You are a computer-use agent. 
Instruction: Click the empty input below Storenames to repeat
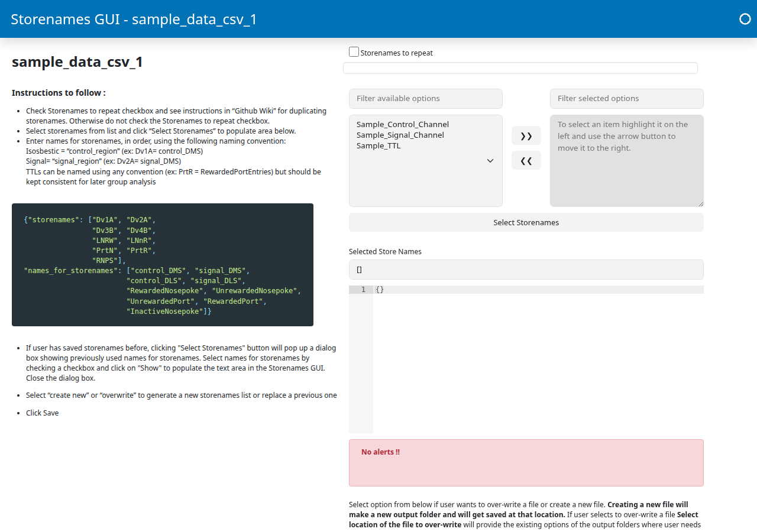click(520, 68)
